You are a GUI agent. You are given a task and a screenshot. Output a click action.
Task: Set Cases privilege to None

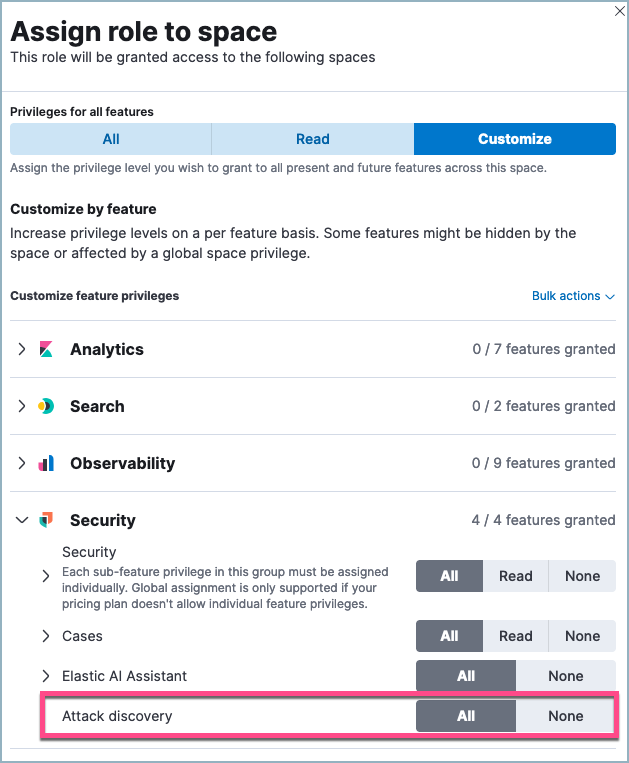582,636
